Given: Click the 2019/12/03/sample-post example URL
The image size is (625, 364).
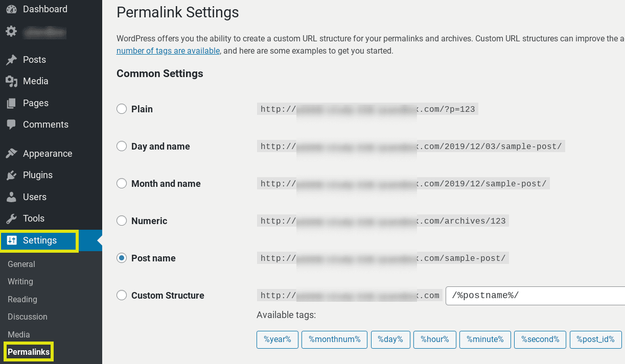Looking at the screenshot, I should 411,146.
